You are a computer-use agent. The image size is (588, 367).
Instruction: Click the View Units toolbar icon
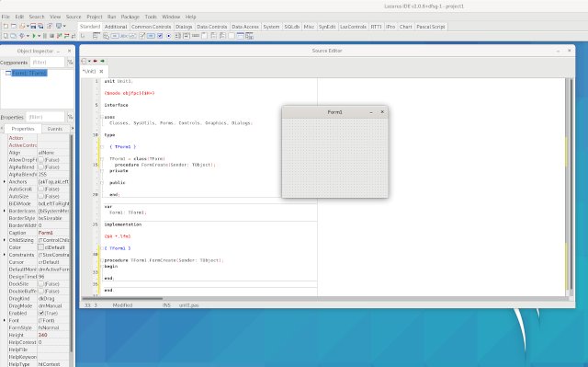tap(6, 36)
